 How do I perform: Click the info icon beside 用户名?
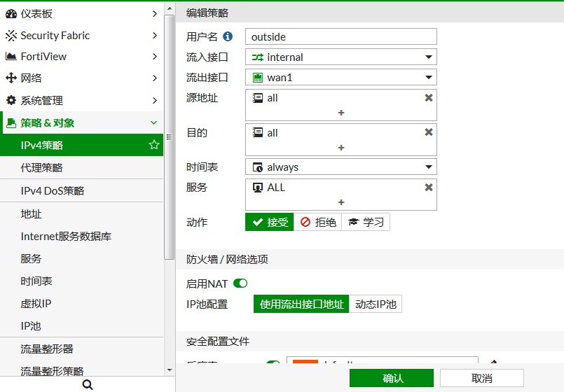(228, 36)
